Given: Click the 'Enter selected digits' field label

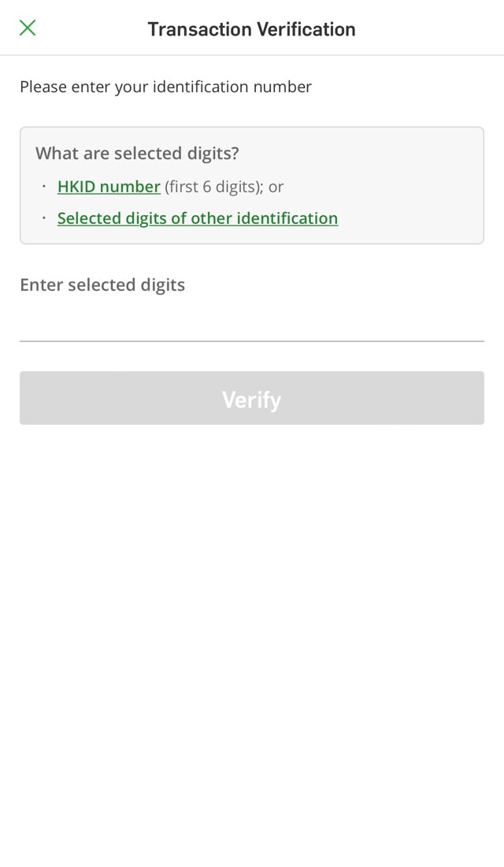Looking at the screenshot, I should click(x=102, y=285).
